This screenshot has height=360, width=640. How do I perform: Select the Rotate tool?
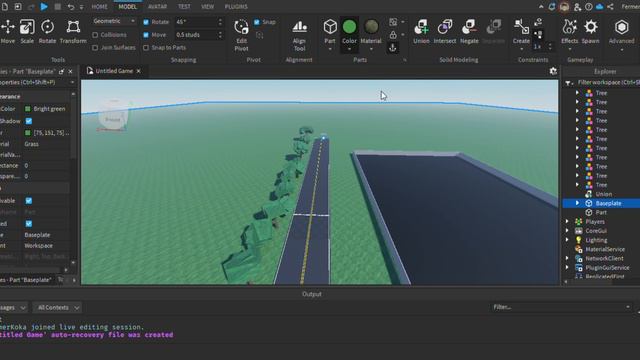click(x=47, y=31)
